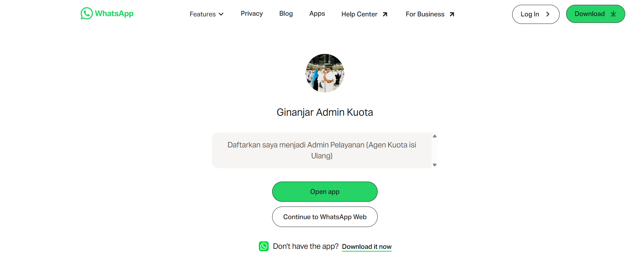644x270 pixels.
Task: Go to the Blog page
Action: tap(286, 14)
